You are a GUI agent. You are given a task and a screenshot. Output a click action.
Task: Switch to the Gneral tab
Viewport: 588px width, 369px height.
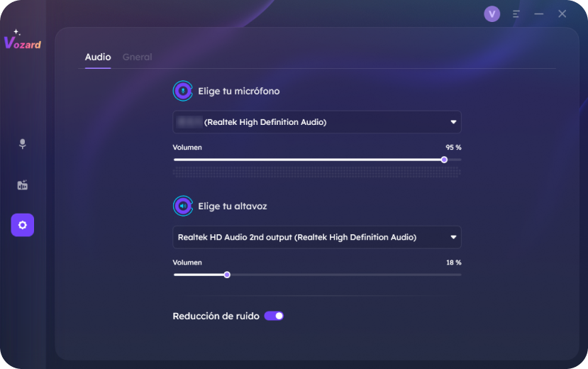point(138,57)
